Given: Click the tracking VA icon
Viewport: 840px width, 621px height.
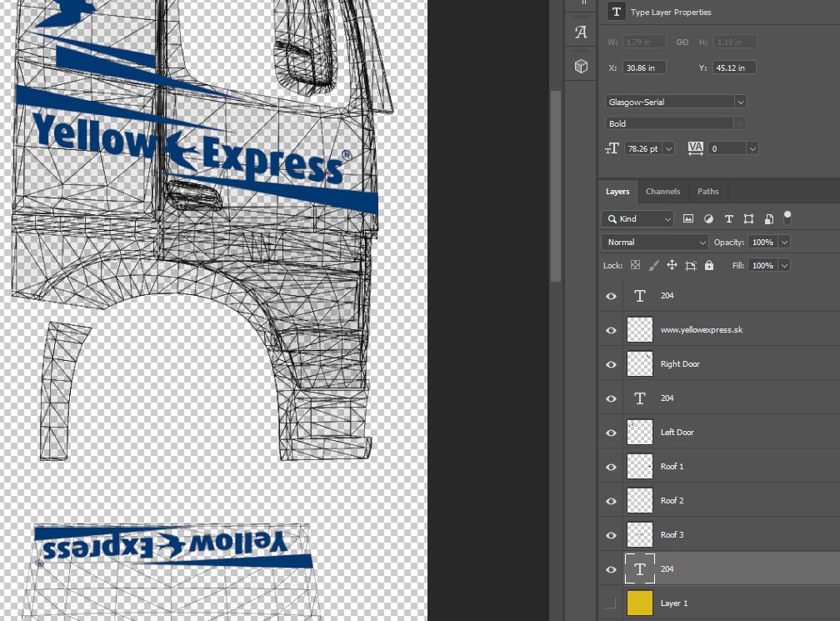Looking at the screenshot, I should point(695,148).
